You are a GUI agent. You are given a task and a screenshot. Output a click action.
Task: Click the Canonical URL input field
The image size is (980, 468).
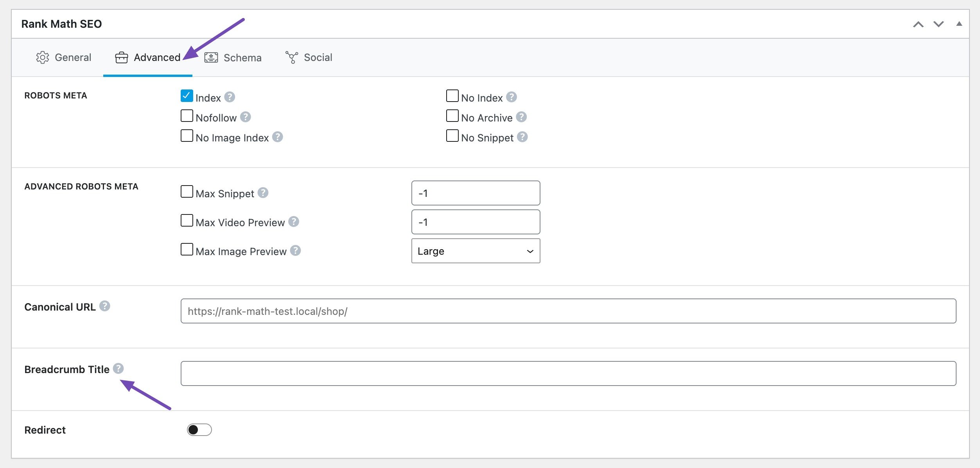[x=568, y=311]
